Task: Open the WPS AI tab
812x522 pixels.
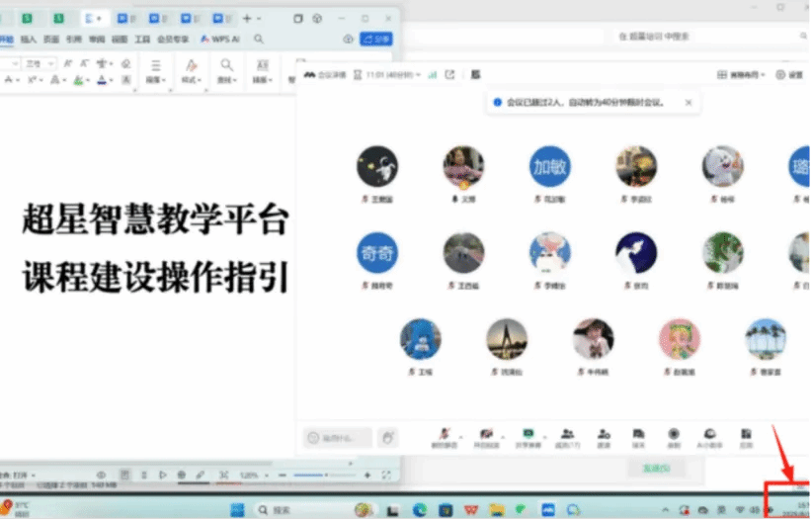Action: click(220, 39)
